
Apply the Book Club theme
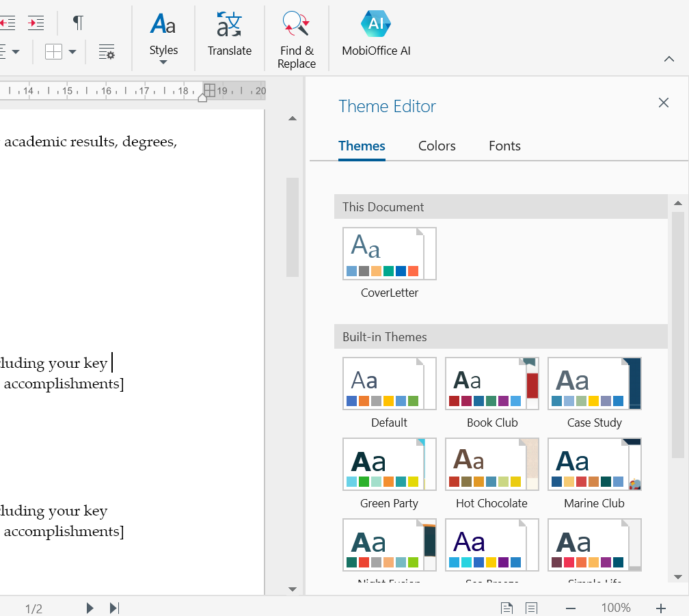point(492,384)
